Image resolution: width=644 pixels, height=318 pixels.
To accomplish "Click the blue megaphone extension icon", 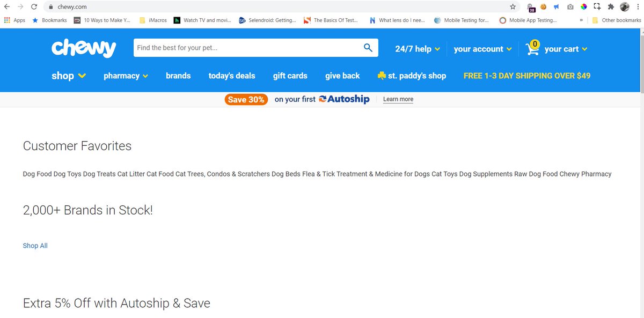I will (557, 7).
